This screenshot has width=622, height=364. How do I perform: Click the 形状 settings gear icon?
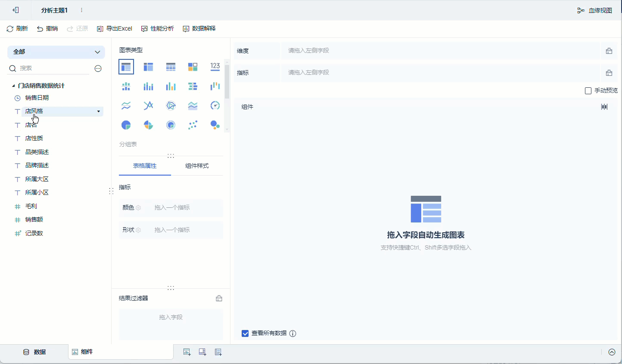[x=138, y=230]
